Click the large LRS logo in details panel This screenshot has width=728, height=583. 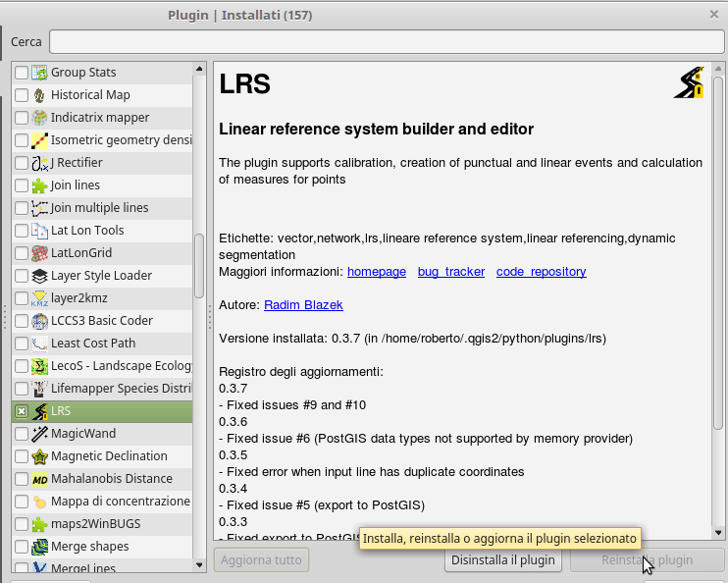click(x=689, y=82)
